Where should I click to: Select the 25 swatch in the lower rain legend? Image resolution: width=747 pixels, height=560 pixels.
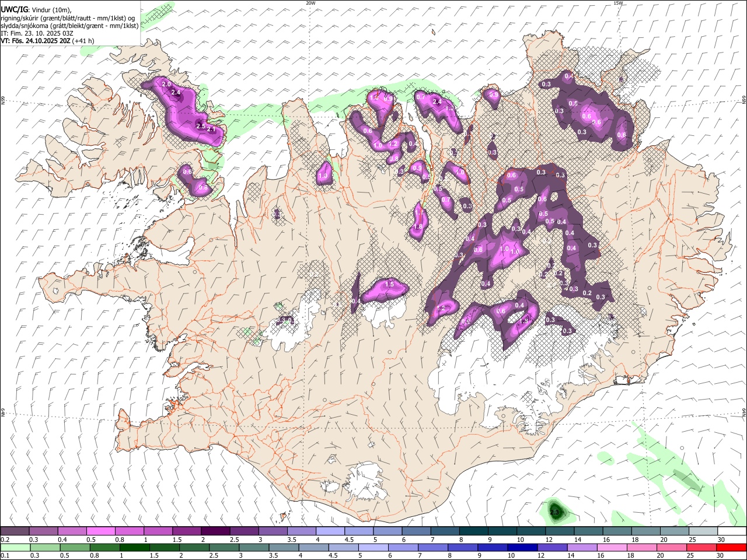coord(701,547)
